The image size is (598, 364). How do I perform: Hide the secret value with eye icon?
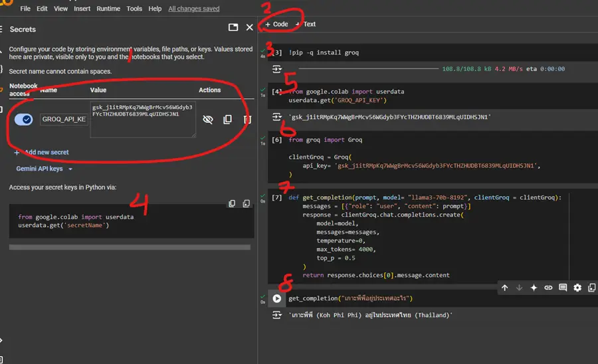coord(207,120)
